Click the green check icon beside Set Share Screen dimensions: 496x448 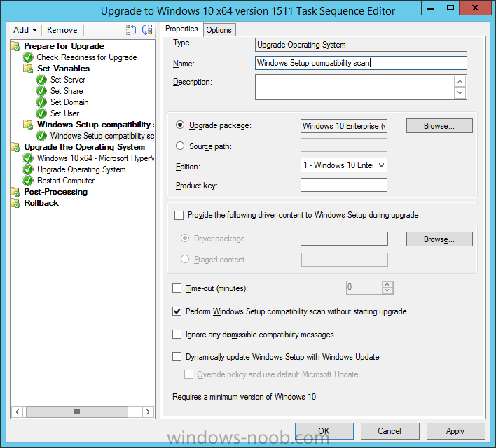coord(41,91)
